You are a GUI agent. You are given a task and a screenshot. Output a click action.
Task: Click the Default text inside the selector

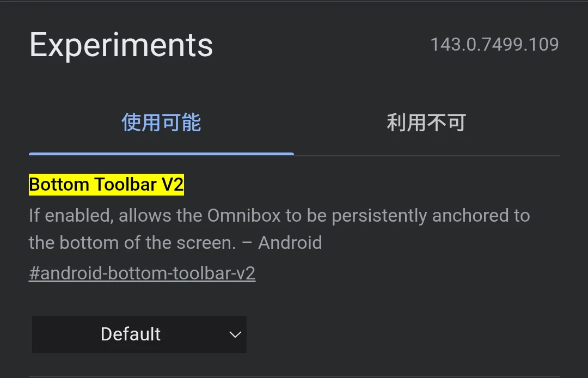pos(130,334)
